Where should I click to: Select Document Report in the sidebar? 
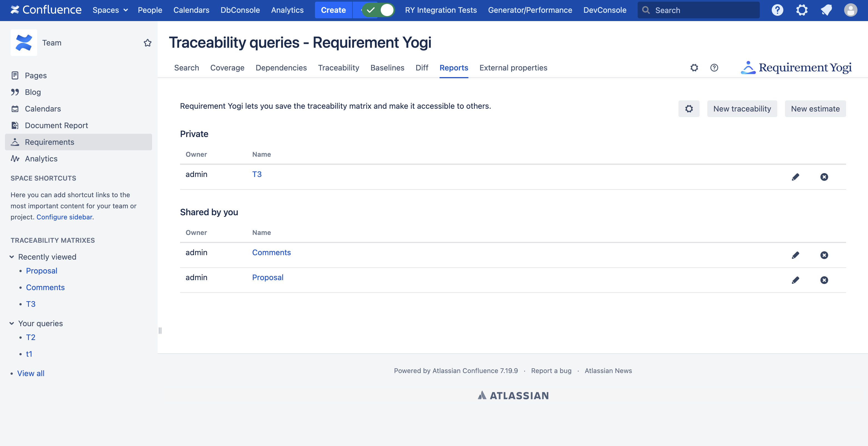coord(56,125)
